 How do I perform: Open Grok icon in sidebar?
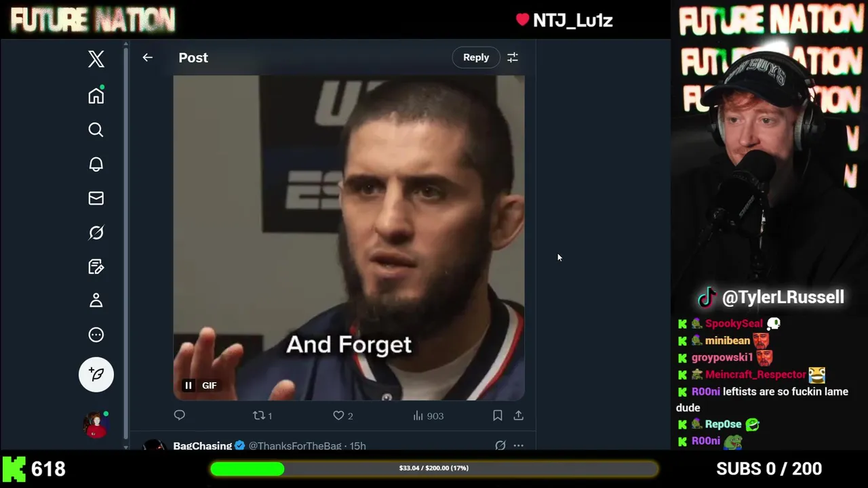click(x=96, y=232)
